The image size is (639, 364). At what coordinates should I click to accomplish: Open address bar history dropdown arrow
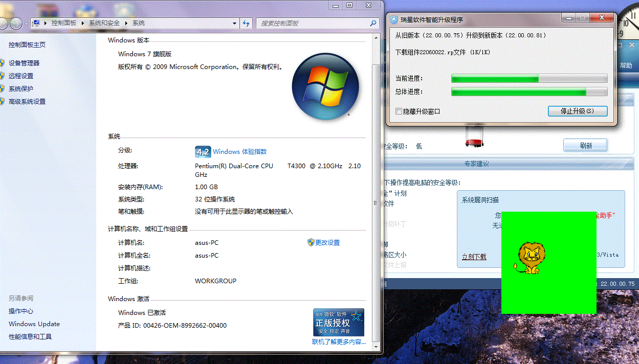point(235,23)
